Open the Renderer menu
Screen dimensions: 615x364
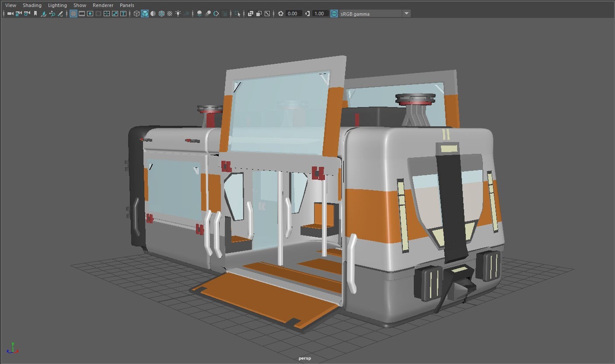103,5
